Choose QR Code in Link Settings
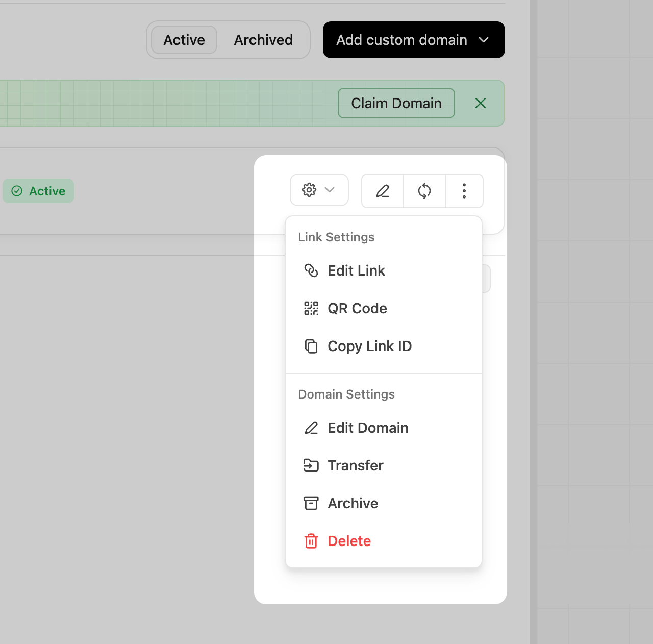Screen dimensions: 653x644 384,308
